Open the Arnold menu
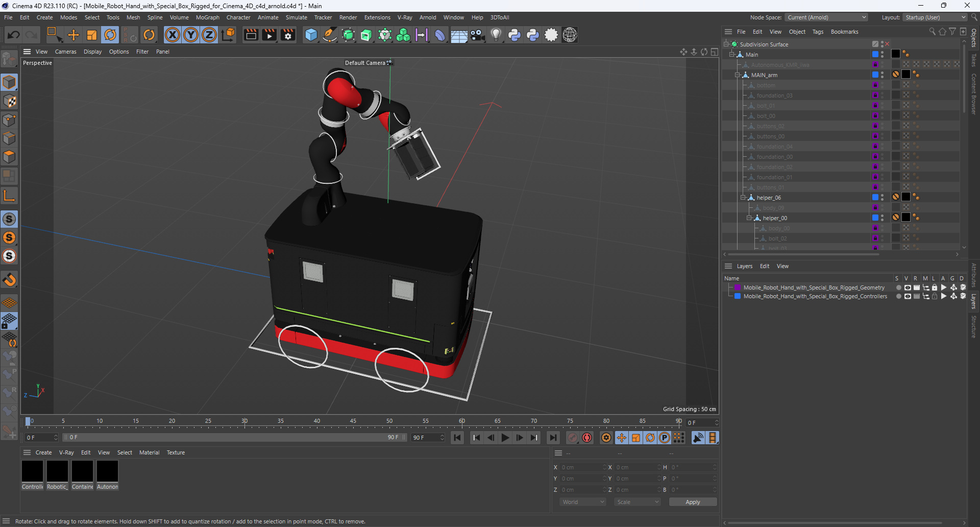The image size is (980, 527). [428, 17]
